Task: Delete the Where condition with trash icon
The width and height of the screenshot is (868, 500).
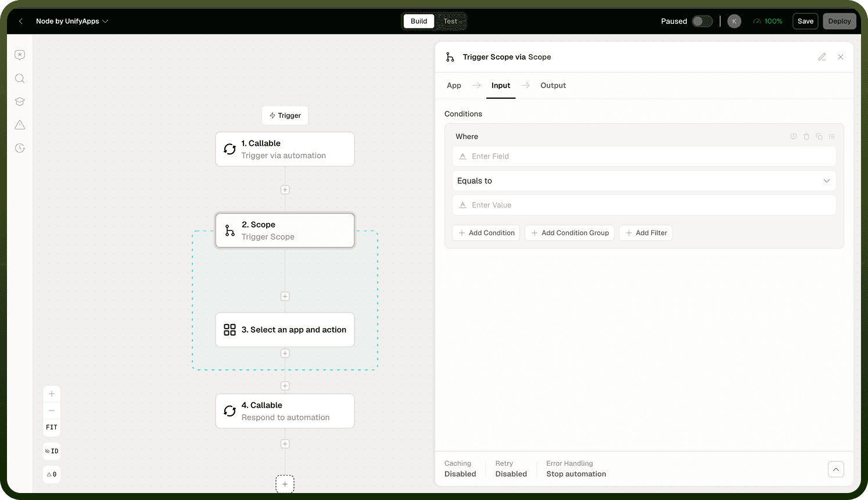Action: 806,136
